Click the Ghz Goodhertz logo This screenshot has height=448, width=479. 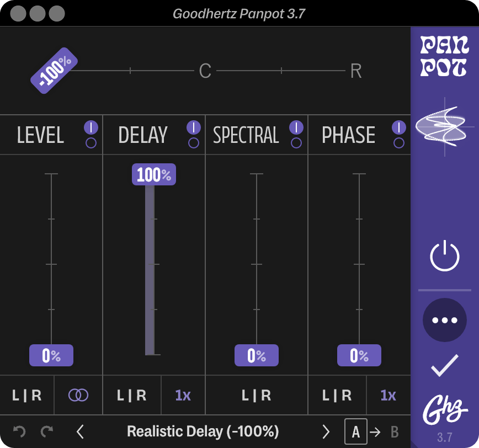point(444,410)
